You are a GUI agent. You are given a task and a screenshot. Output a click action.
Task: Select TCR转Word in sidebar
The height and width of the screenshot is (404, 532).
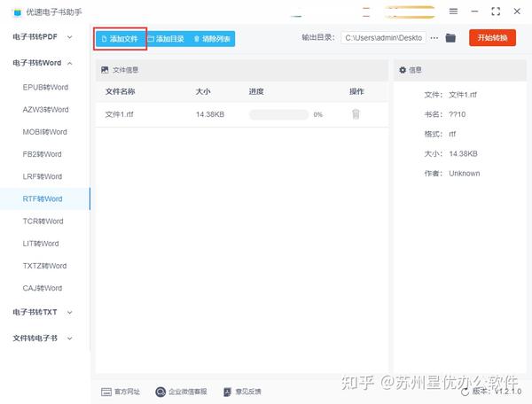pos(43,221)
